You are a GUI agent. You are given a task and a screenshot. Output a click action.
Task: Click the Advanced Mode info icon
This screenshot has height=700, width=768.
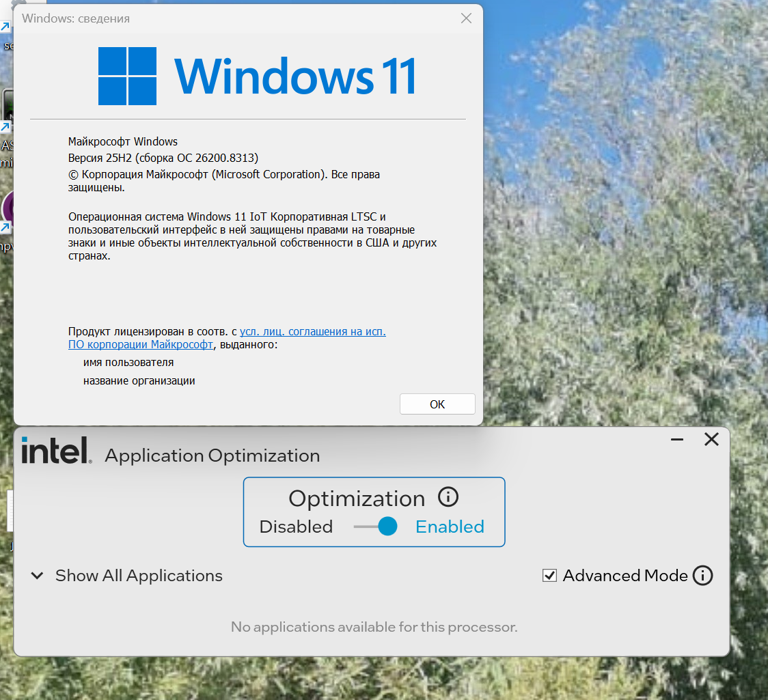[702, 576]
